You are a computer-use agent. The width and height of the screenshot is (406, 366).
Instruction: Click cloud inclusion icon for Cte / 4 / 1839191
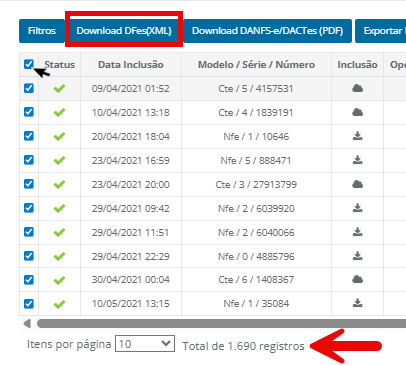pyautogui.click(x=358, y=112)
